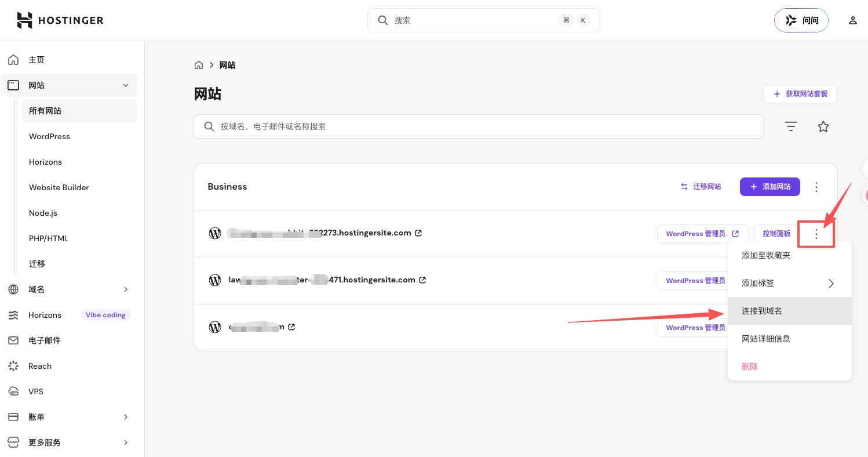The width and height of the screenshot is (868, 457).
Task: Click the Reach icon in sidebar
Action: (x=13, y=366)
